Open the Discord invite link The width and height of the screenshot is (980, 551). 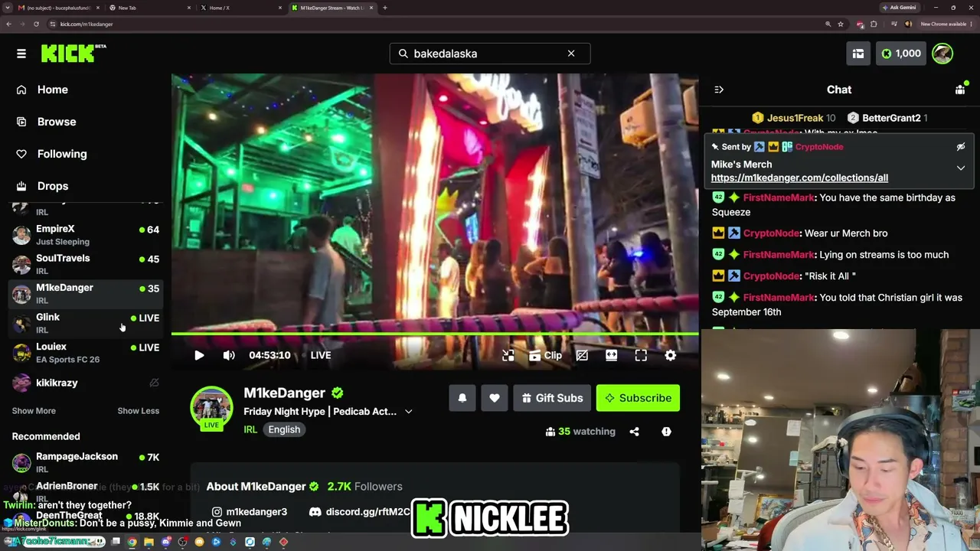[360, 512]
